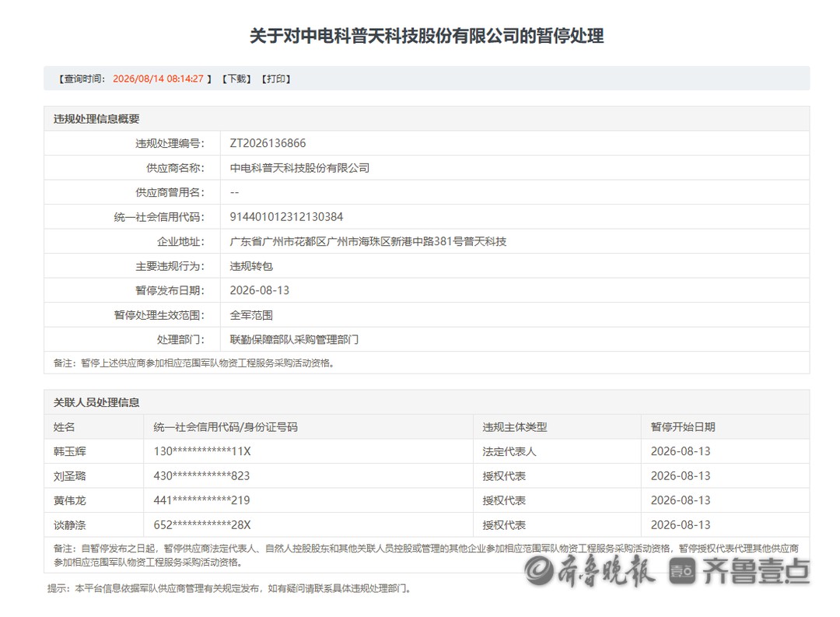The image size is (840, 617).
Task: Select the name 韩玉辉
Action: click(x=70, y=452)
